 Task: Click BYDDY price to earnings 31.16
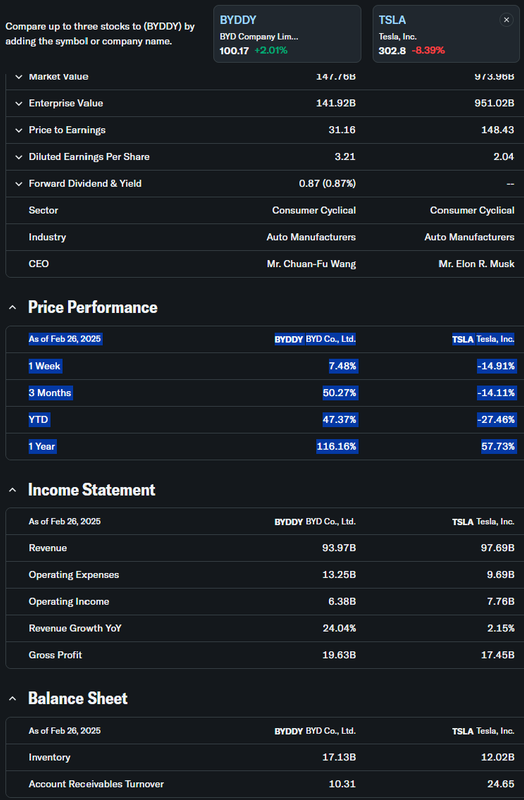pyautogui.click(x=342, y=130)
